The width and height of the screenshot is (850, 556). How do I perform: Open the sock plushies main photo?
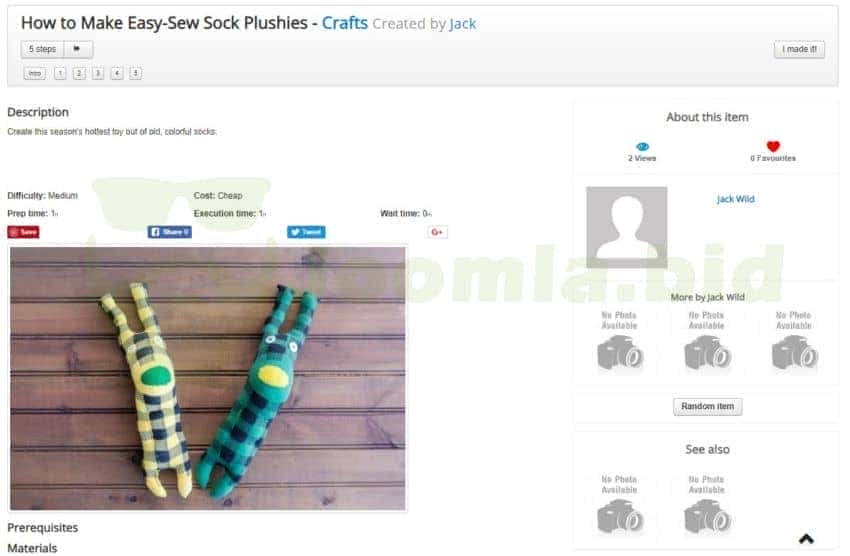pos(208,378)
